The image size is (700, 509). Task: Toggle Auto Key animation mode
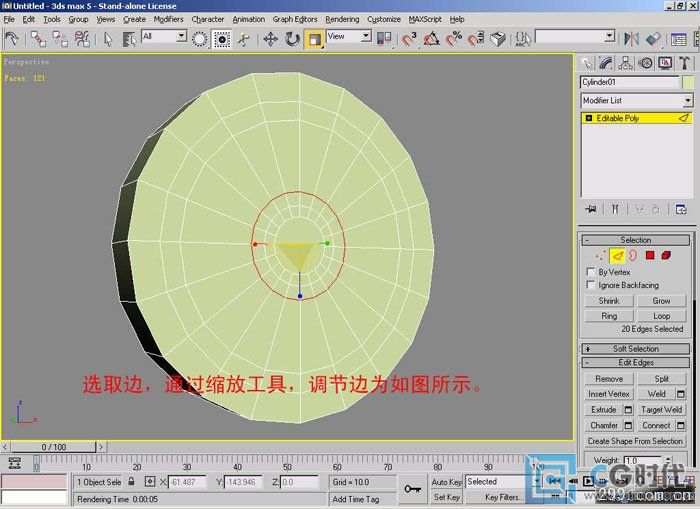pos(446,482)
